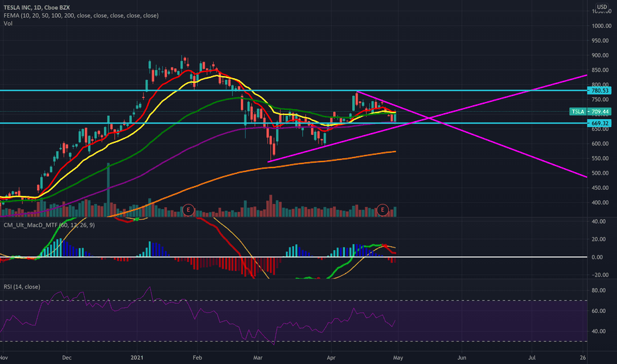
Task: Click the Jun label on time axis
Action: coord(461,357)
